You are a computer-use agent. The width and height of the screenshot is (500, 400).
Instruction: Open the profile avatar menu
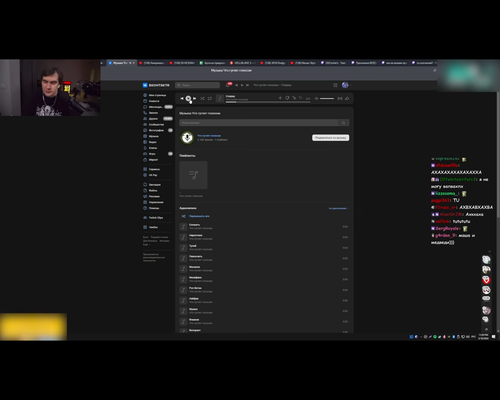(345, 85)
